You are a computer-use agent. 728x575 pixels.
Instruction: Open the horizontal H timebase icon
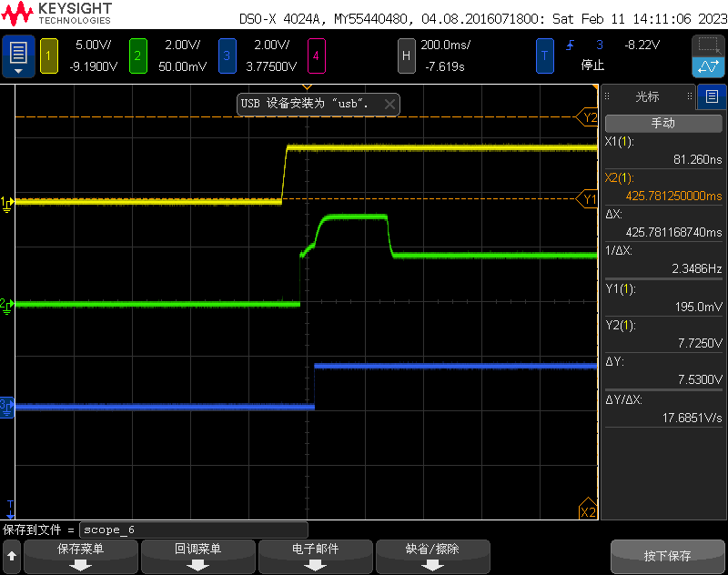click(x=407, y=55)
